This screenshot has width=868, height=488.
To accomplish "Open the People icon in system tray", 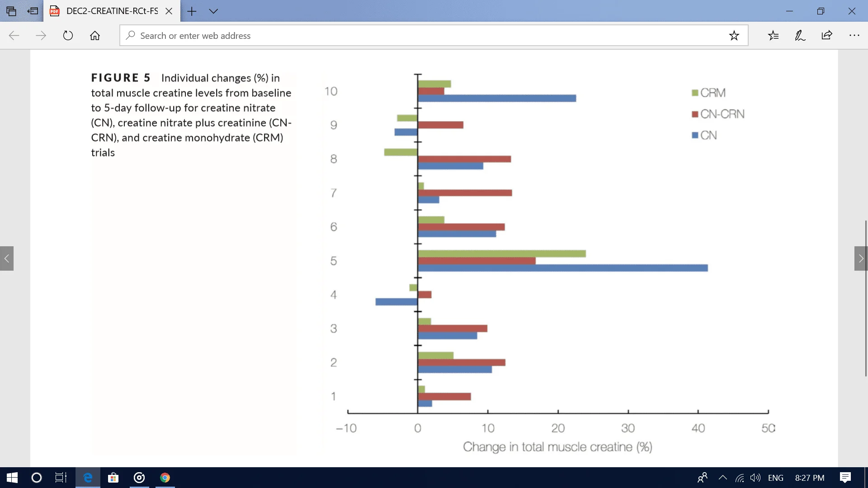I will (702, 478).
